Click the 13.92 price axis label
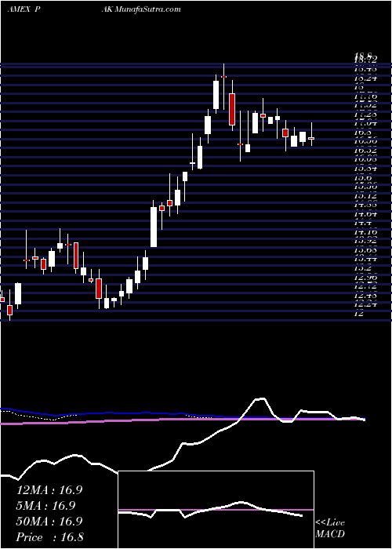 pyautogui.click(x=365, y=241)
